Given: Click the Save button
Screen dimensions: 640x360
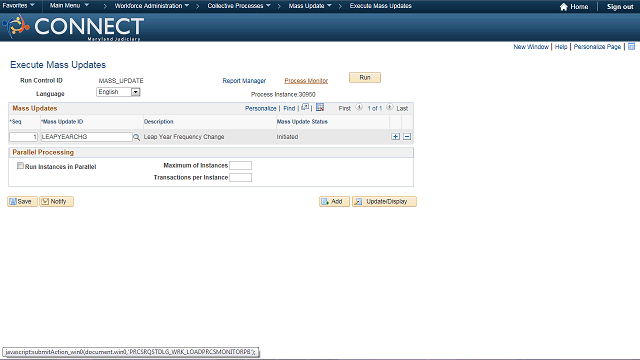Looking at the screenshot, I should pyautogui.click(x=22, y=202).
